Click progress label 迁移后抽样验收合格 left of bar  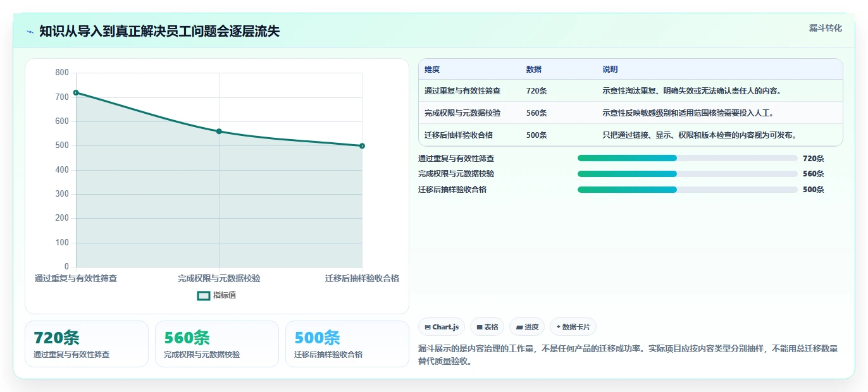452,190
